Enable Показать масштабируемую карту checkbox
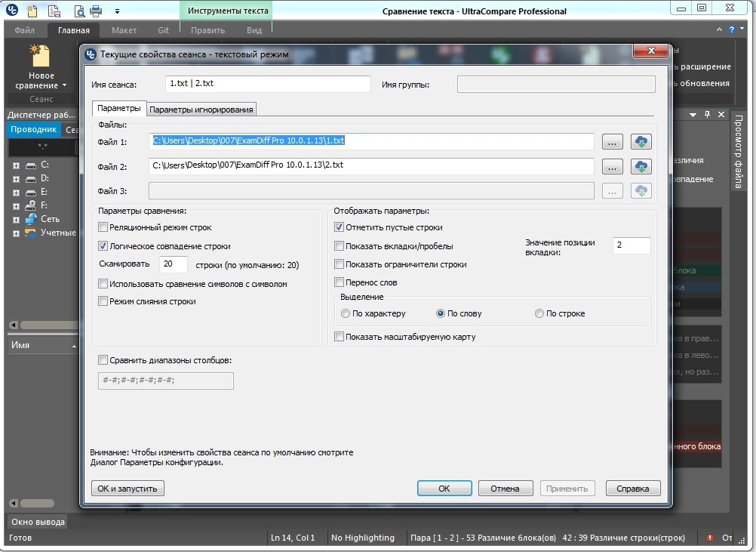756x552 pixels. tap(339, 336)
